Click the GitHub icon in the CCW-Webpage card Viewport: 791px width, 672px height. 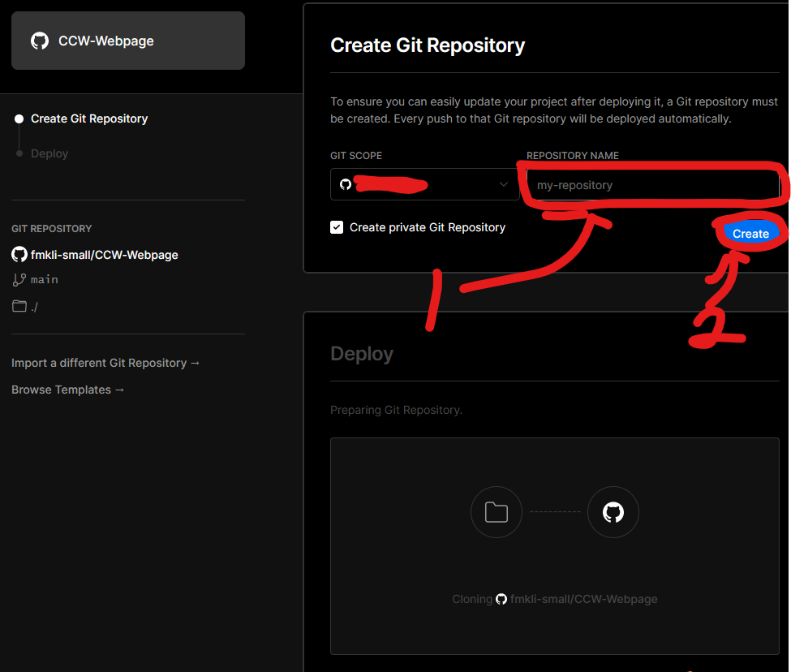[40, 41]
